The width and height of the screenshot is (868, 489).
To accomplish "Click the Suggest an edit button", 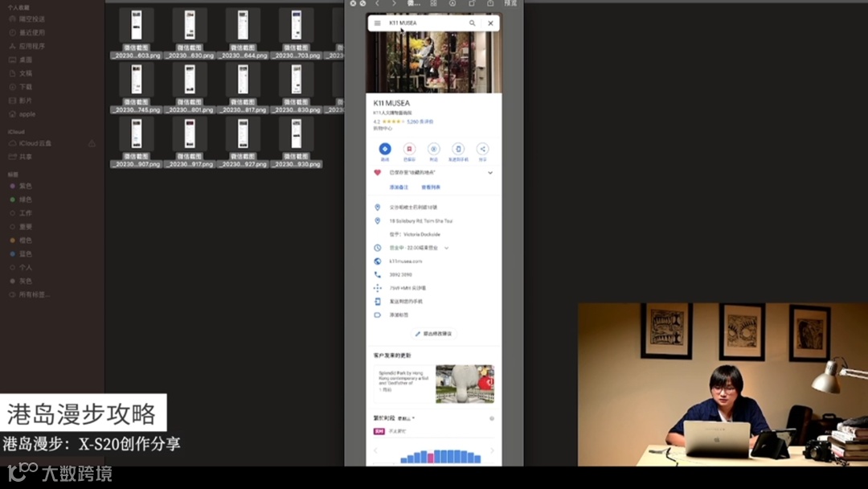I will coord(433,334).
